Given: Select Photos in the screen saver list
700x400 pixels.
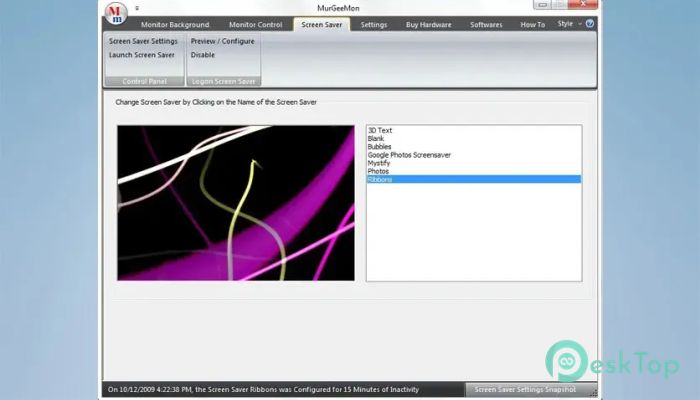Looking at the screenshot, I should click(474, 171).
